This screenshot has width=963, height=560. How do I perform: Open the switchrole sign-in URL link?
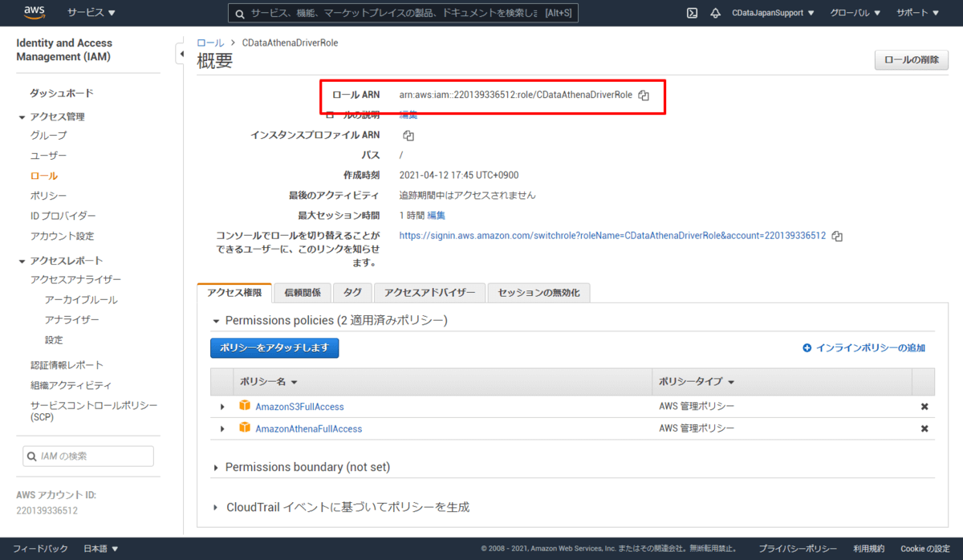click(x=612, y=237)
